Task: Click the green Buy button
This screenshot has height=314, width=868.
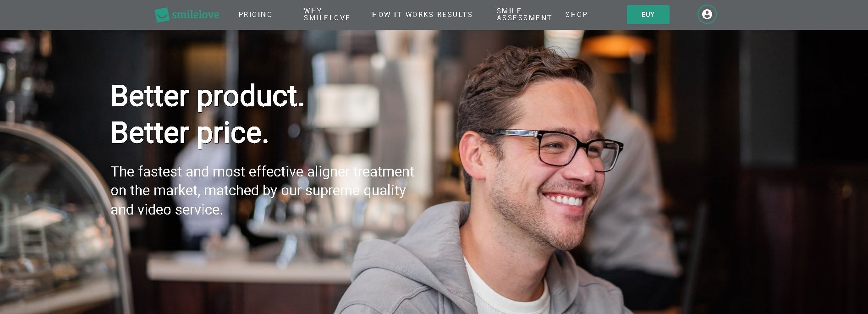Action: click(648, 15)
